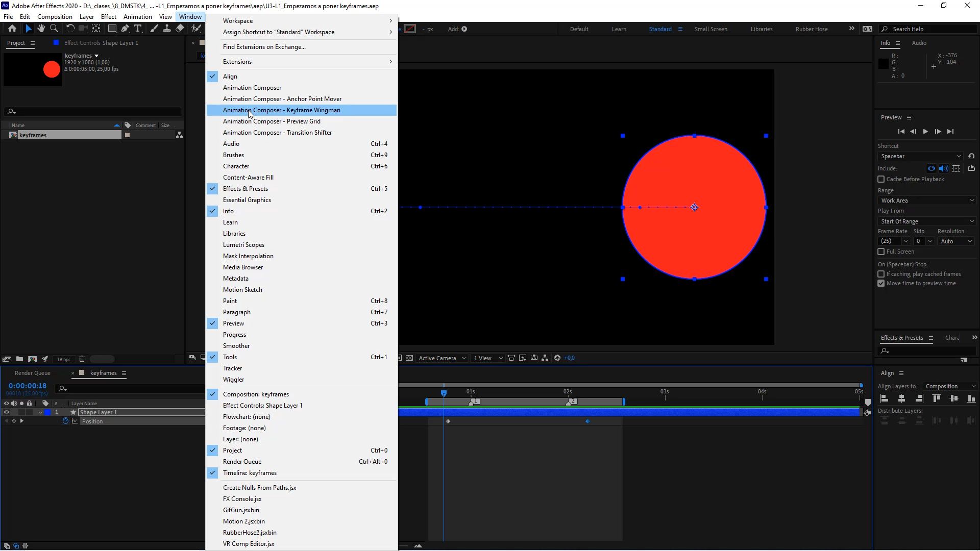Select the Brush tool
The height and width of the screenshot is (551, 980).
coord(154,29)
